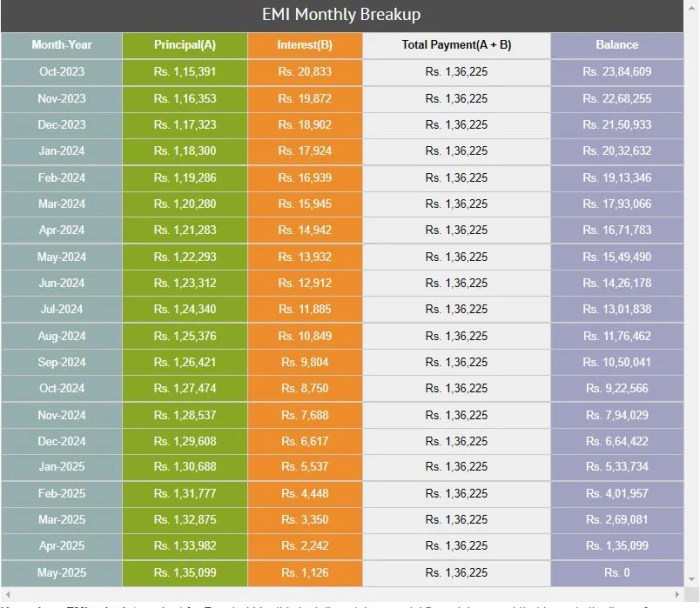Image resolution: width=700 pixels, height=608 pixels.
Task: Click the Interest(B) column header
Action: click(305, 45)
